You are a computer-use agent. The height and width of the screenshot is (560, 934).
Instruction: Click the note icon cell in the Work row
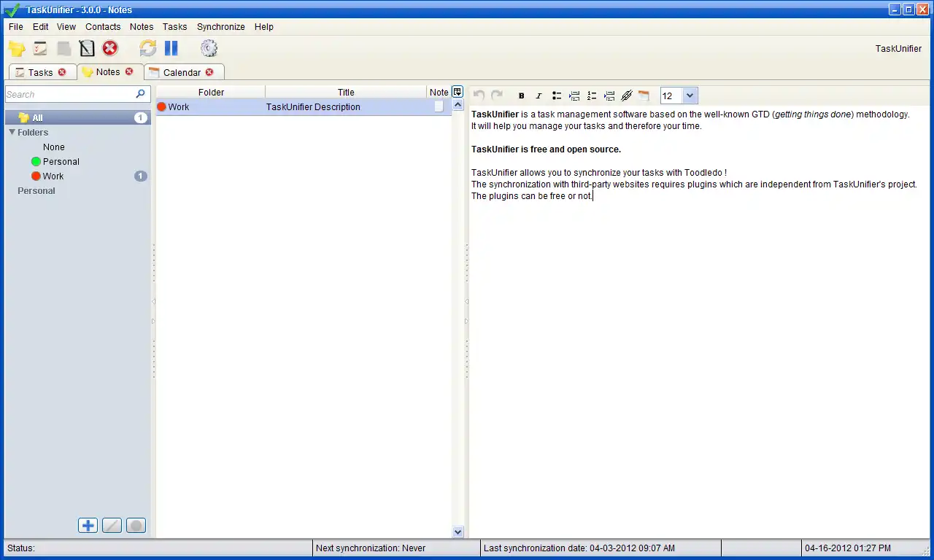(x=439, y=106)
